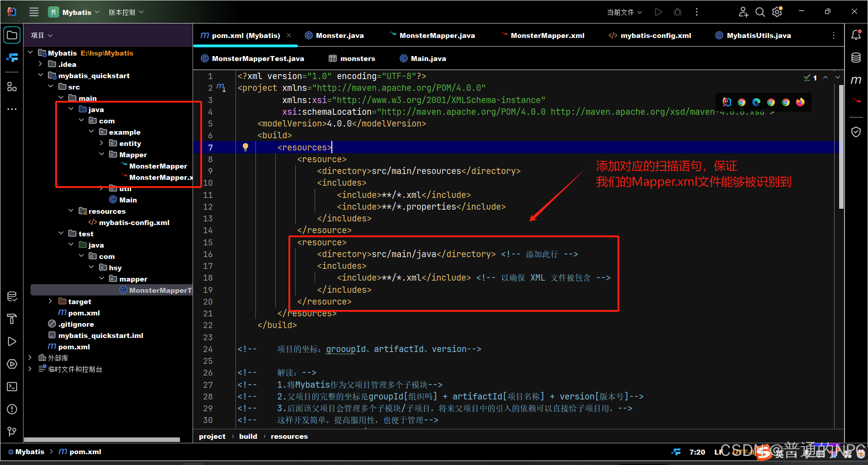Switch to monsters table tab

(352, 58)
